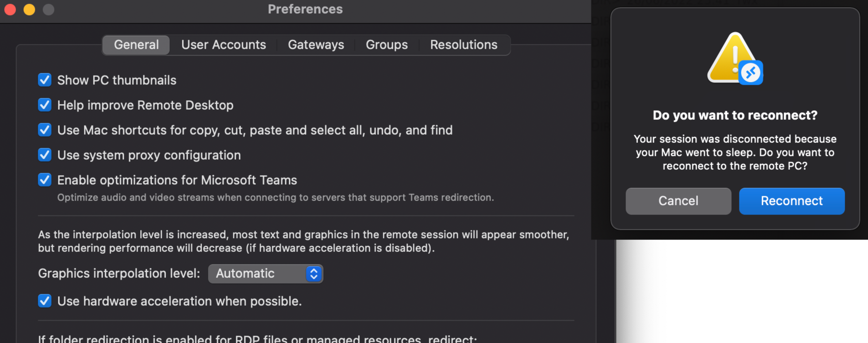Uncheck Use hardware acceleration when possible

click(x=44, y=301)
